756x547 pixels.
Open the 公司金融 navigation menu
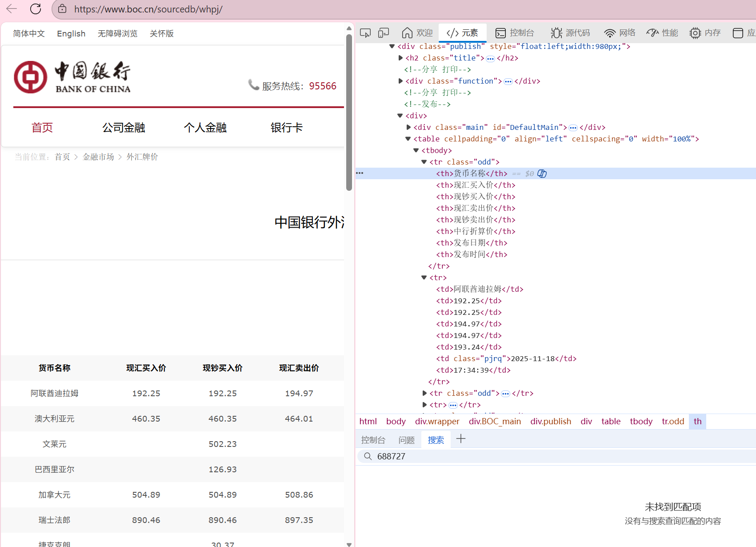pyautogui.click(x=124, y=128)
